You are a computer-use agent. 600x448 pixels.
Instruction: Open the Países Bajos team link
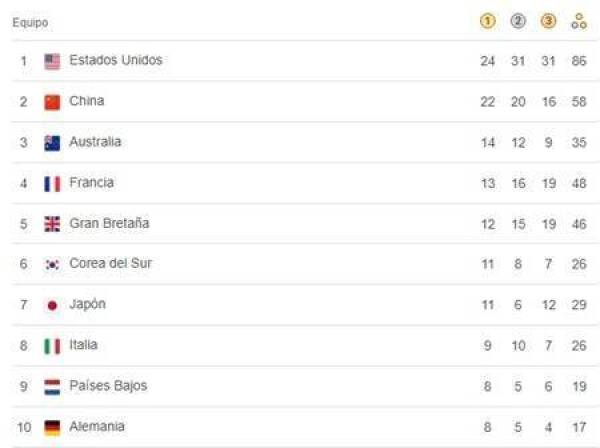click(108, 386)
